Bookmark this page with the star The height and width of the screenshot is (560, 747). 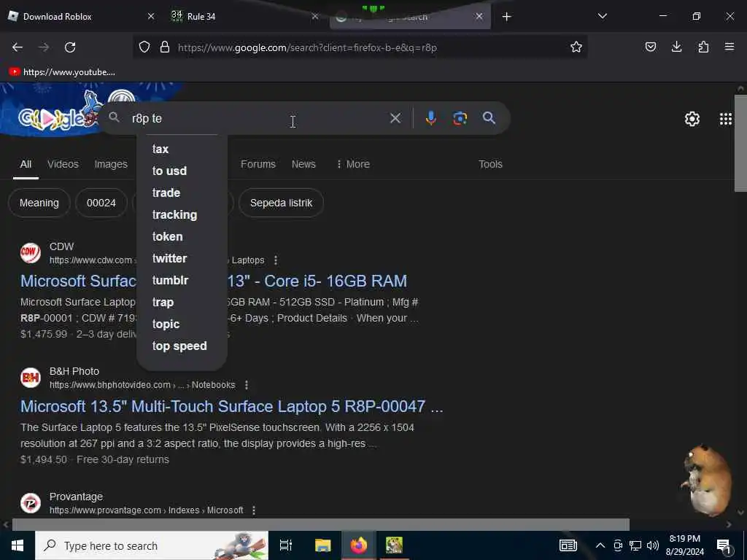point(576,47)
